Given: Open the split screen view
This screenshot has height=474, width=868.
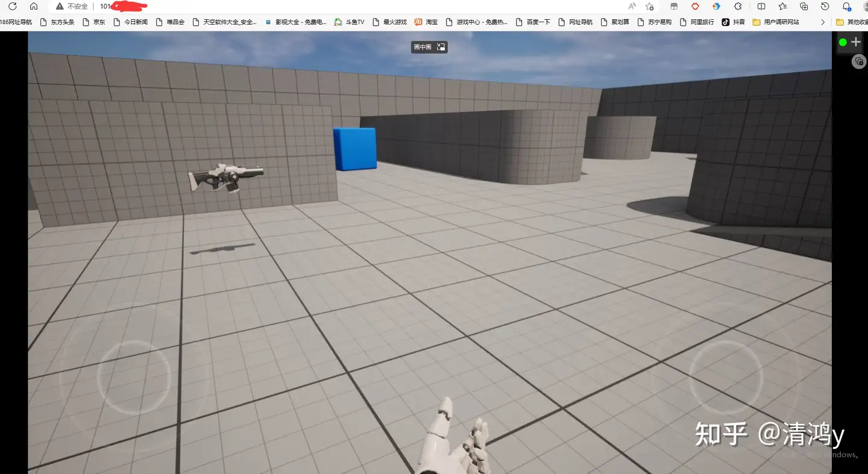Looking at the screenshot, I should 761,6.
